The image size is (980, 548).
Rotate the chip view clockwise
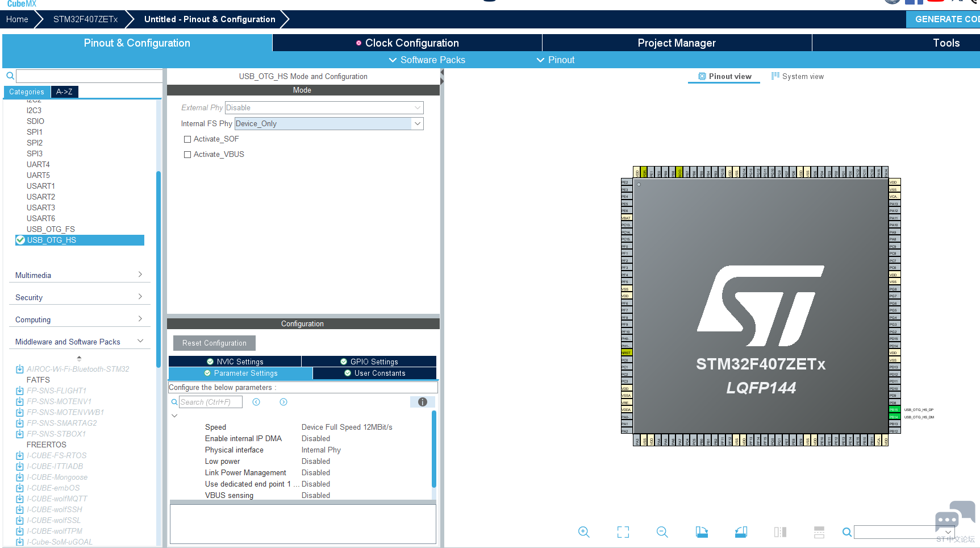pyautogui.click(x=702, y=532)
